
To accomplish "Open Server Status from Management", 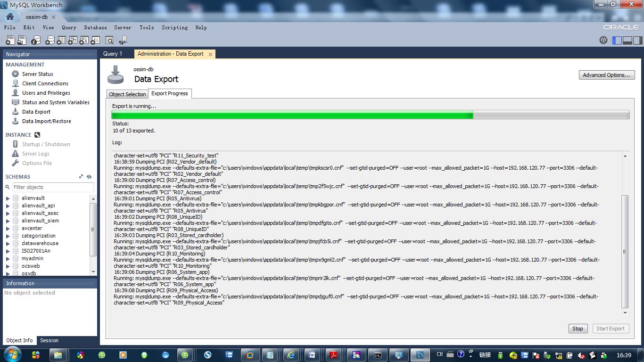I will (38, 74).
